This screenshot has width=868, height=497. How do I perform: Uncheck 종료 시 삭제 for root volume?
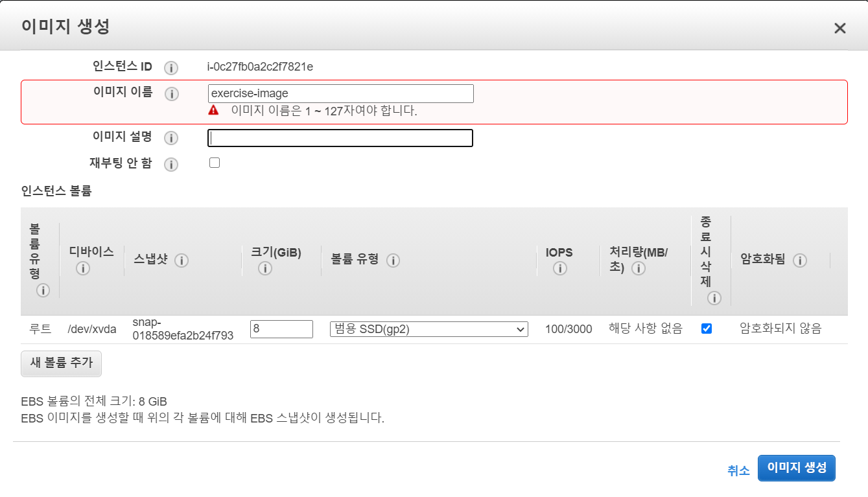707,329
